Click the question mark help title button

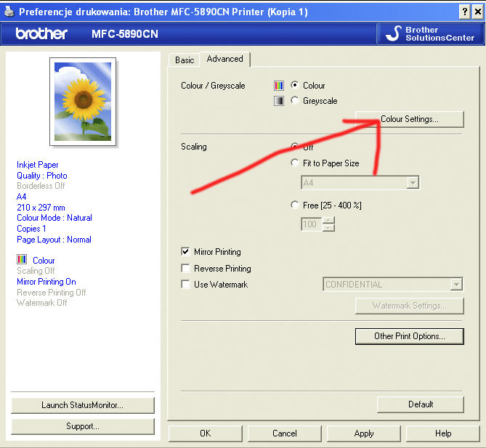(x=465, y=12)
